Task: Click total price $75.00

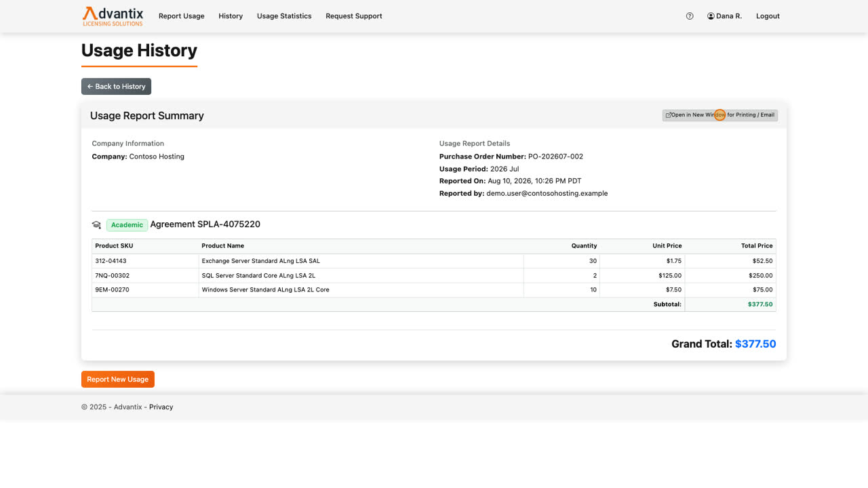Action: coord(762,290)
